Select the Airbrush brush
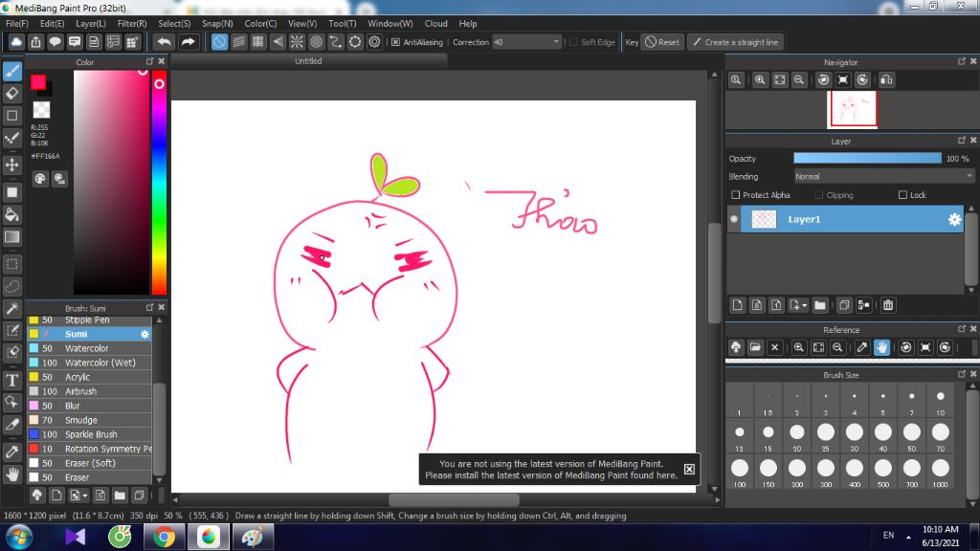The width and height of the screenshot is (980, 551). coord(90,391)
